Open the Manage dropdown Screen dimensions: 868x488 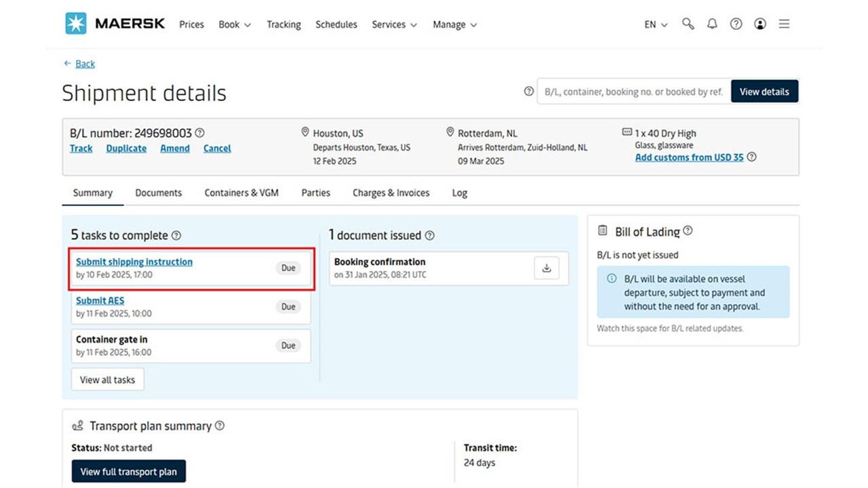pyautogui.click(x=454, y=24)
